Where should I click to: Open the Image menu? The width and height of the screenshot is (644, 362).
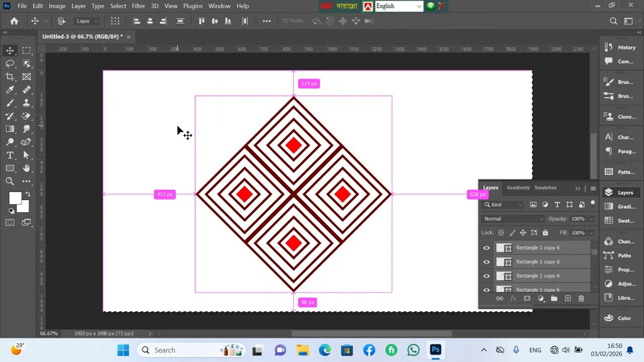(x=57, y=6)
